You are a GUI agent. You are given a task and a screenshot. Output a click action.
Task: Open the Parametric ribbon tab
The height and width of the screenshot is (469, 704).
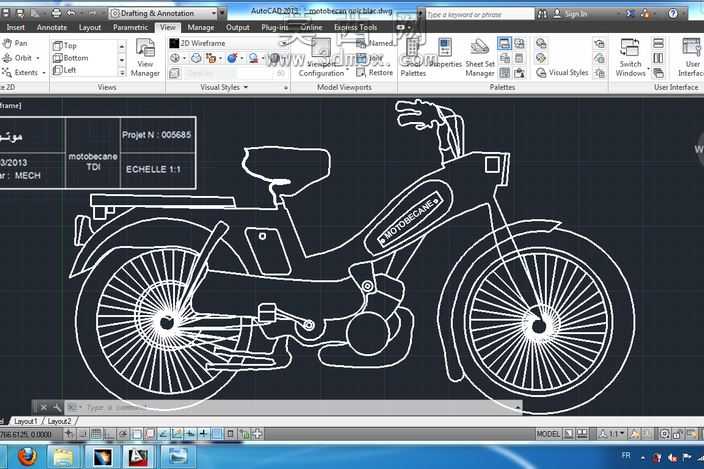[130, 27]
